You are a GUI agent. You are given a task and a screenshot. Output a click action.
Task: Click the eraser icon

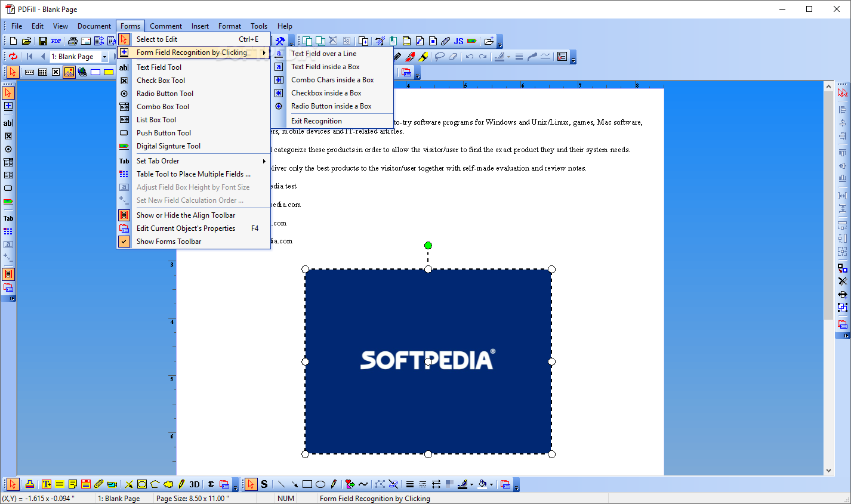click(453, 57)
